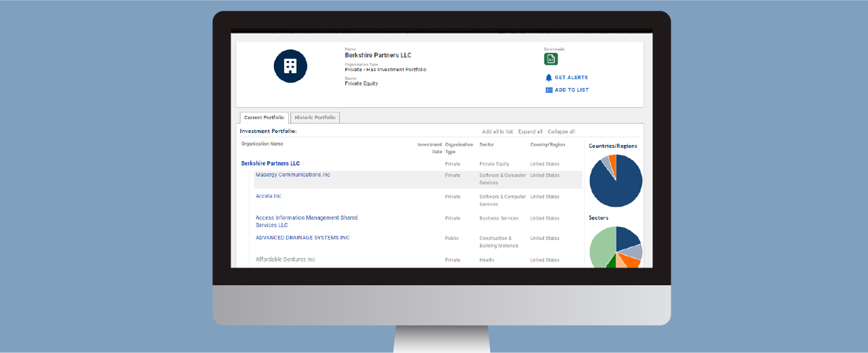Click Collapse all
868x353 pixels.
coord(561,131)
